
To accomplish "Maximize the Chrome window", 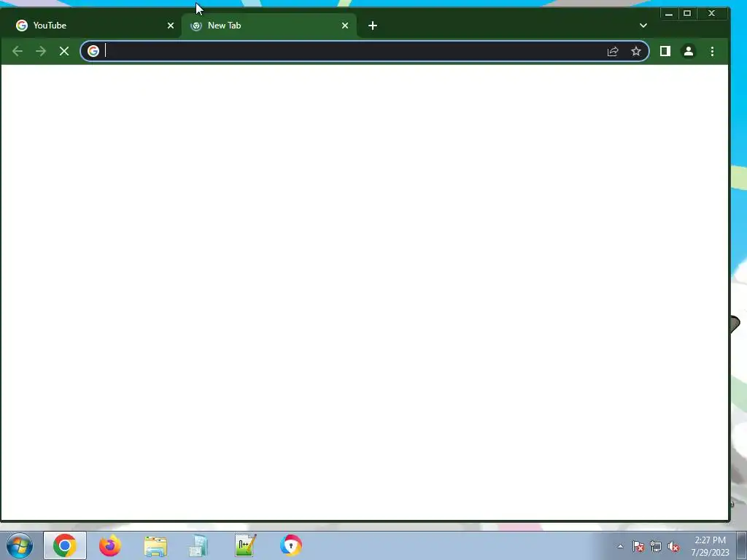I will (x=687, y=13).
